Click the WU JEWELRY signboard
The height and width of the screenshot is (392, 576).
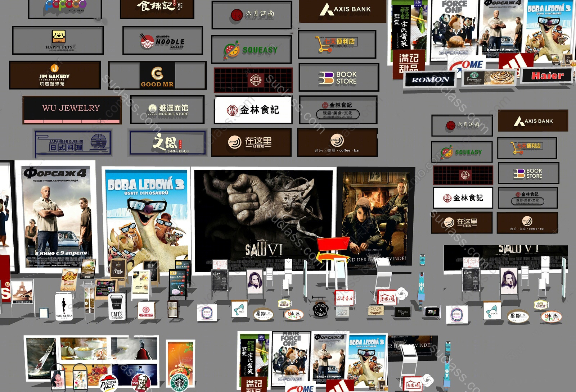[71, 110]
